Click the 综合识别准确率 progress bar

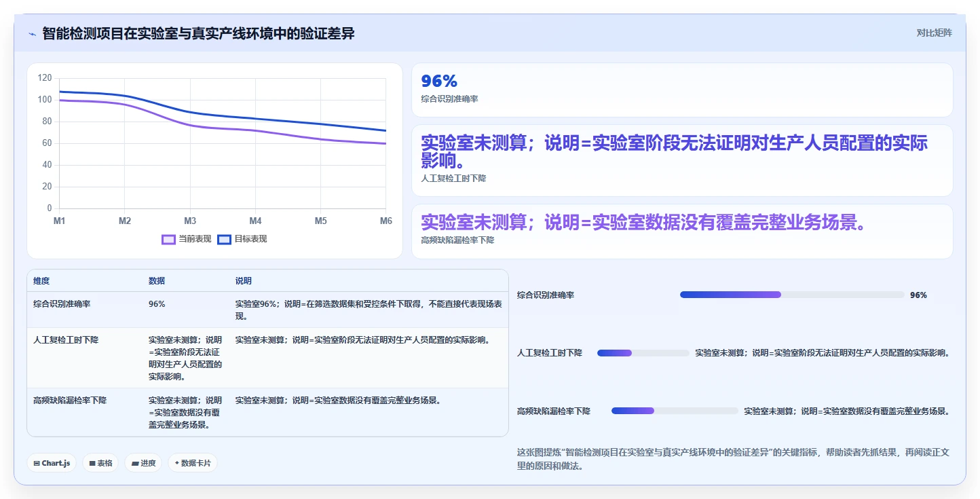coord(792,295)
